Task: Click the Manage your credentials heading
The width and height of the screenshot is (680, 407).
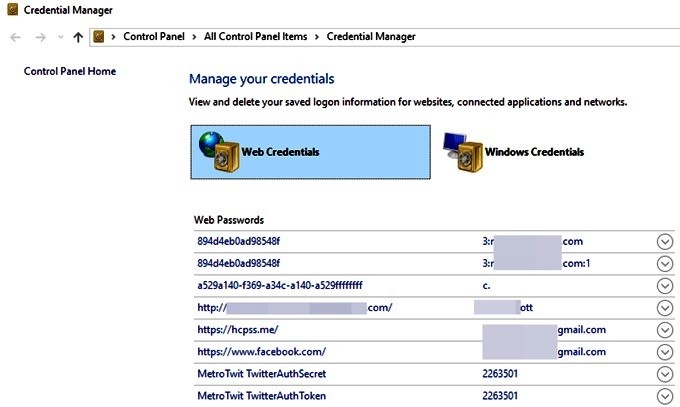Action: (x=262, y=79)
